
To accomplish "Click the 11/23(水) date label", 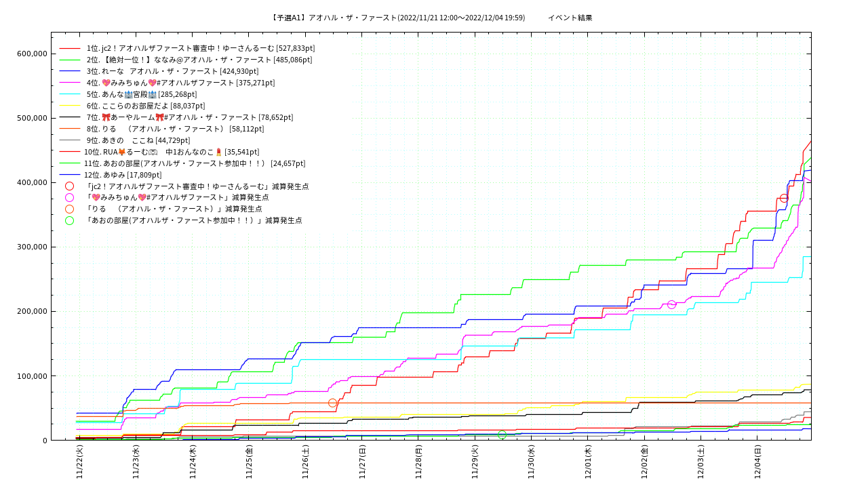I will pyautogui.click(x=136, y=462).
